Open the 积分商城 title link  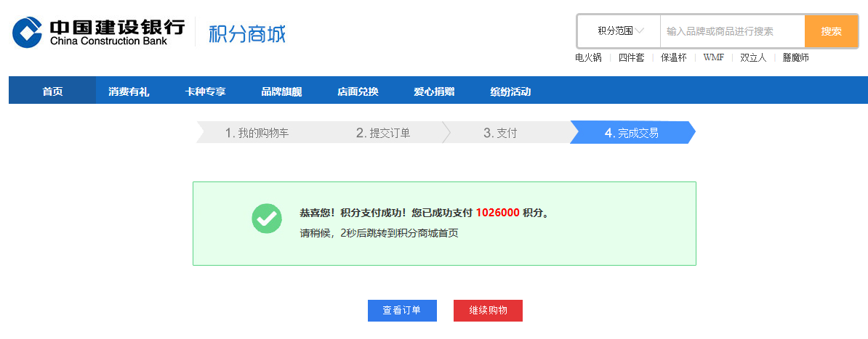247,33
